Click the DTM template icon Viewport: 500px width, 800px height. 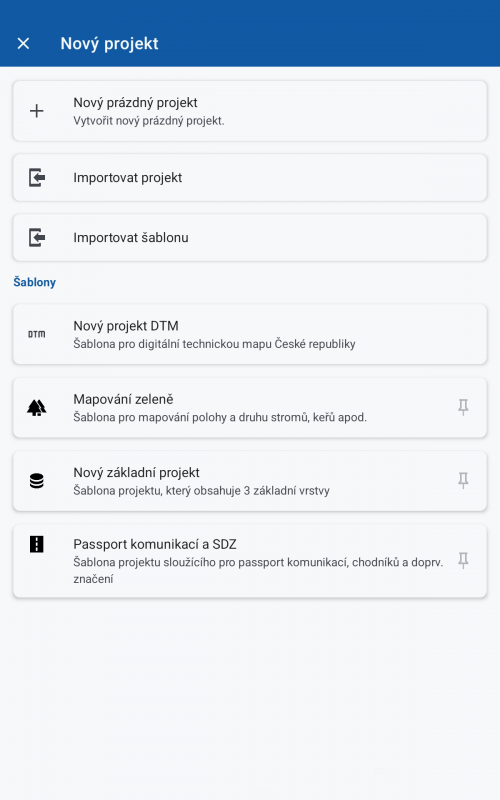(37, 334)
